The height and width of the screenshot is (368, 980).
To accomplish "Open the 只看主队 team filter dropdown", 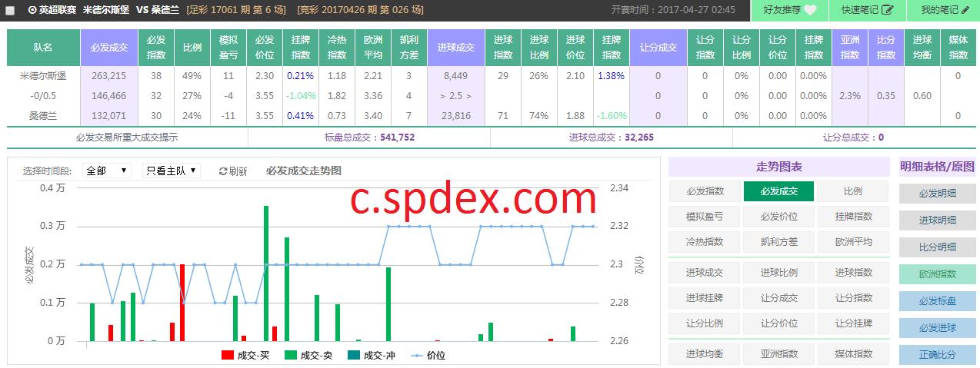I will tap(172, 171).
